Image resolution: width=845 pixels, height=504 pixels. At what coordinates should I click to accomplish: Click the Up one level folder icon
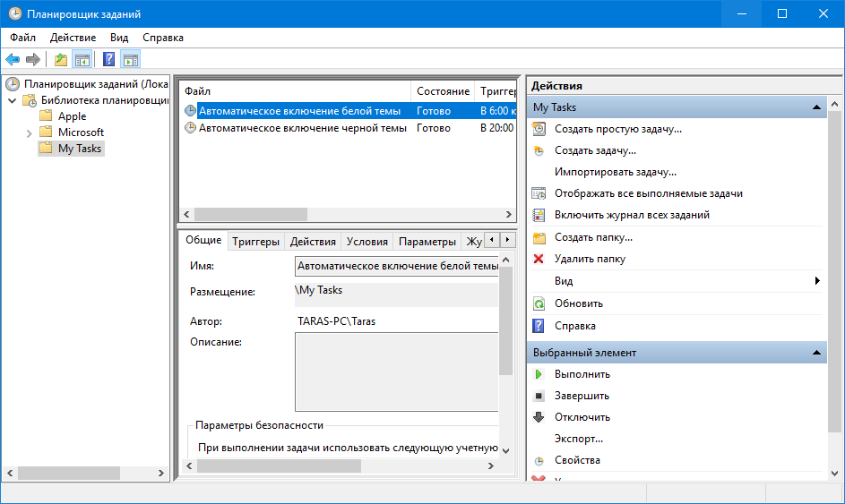pyautogui.click(x=61, y=59)
